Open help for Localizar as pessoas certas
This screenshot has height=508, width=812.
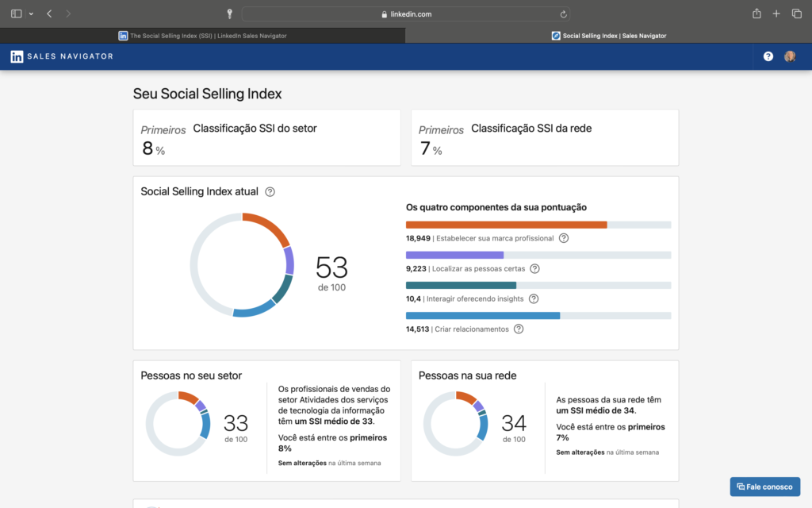click(x=535, y=268)
